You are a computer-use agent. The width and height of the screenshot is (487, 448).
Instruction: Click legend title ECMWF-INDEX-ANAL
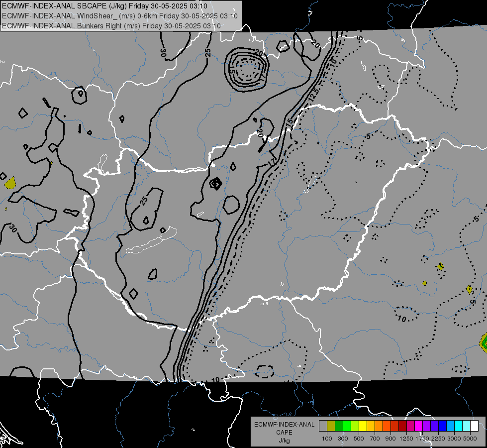(284, 425)
